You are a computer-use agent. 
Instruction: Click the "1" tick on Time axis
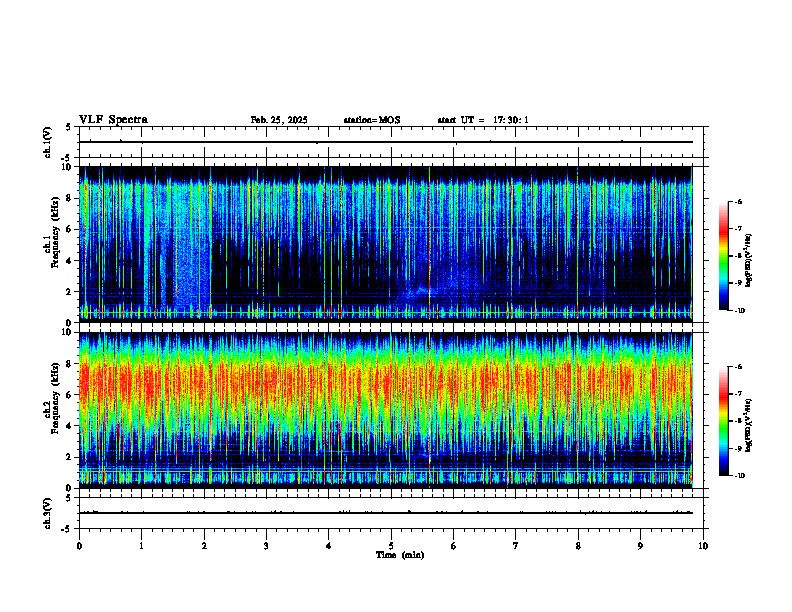pos(141,546)
